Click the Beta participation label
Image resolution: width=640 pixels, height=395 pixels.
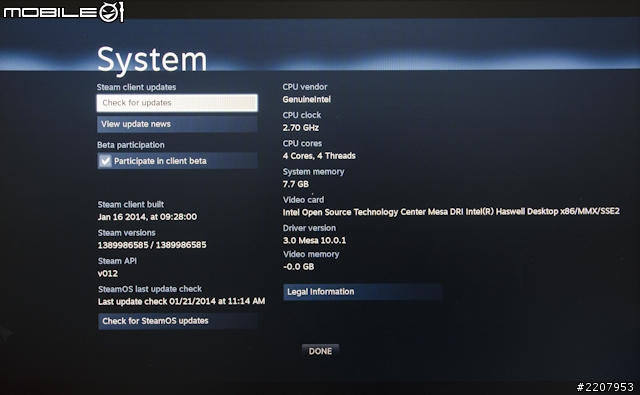pyautogui.click(x=131, y=145)
